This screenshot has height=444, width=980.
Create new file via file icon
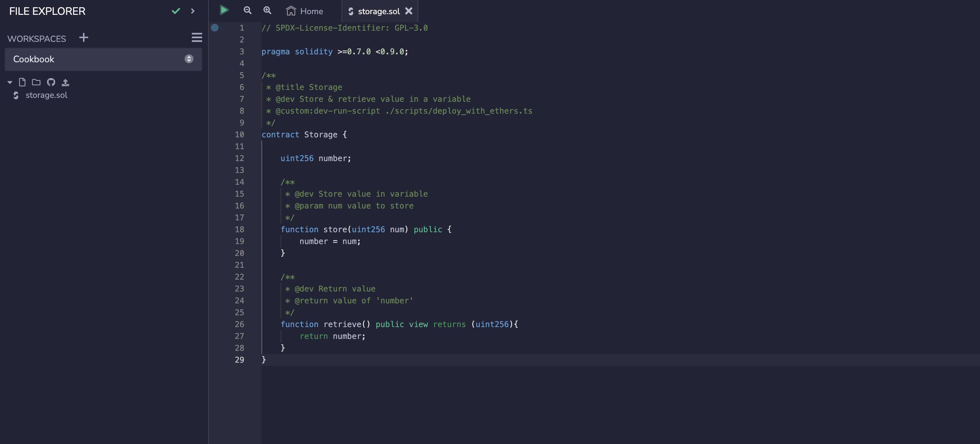[x=22, y=82]
